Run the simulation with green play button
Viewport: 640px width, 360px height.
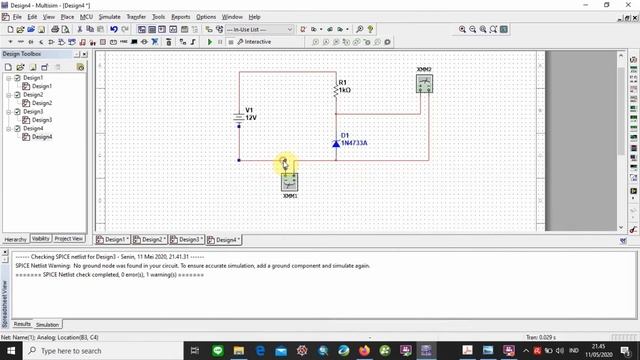pyautogui.click(x=210, y=42)
